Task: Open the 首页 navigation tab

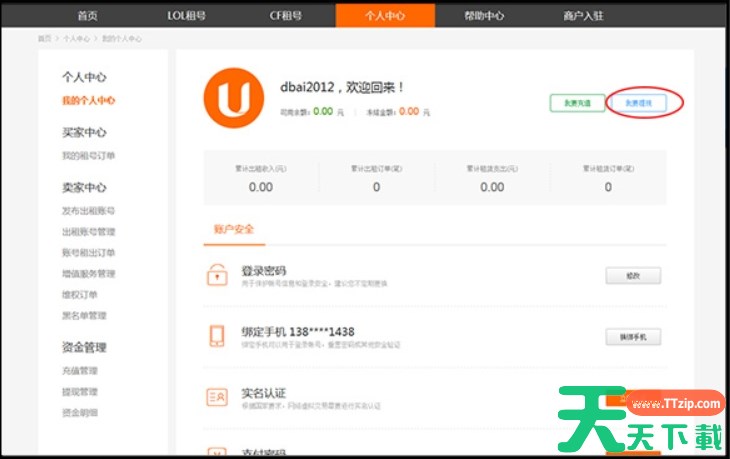Action: [x=88, y=16]
